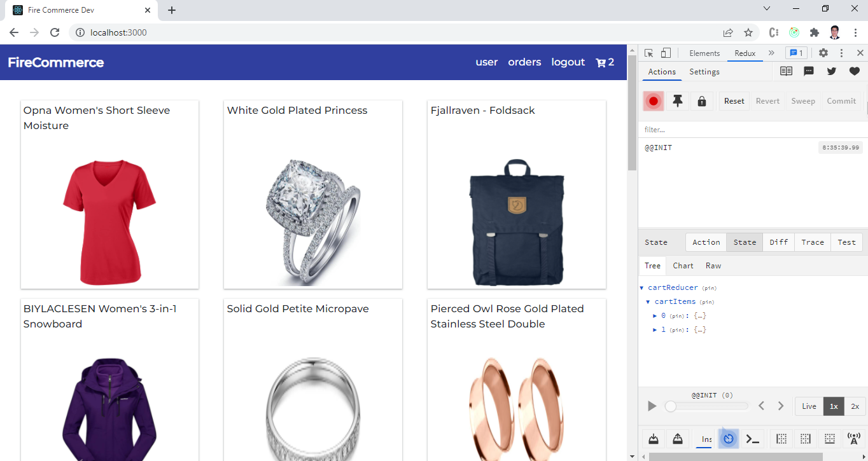Open the orders page link

click(524, 62)
